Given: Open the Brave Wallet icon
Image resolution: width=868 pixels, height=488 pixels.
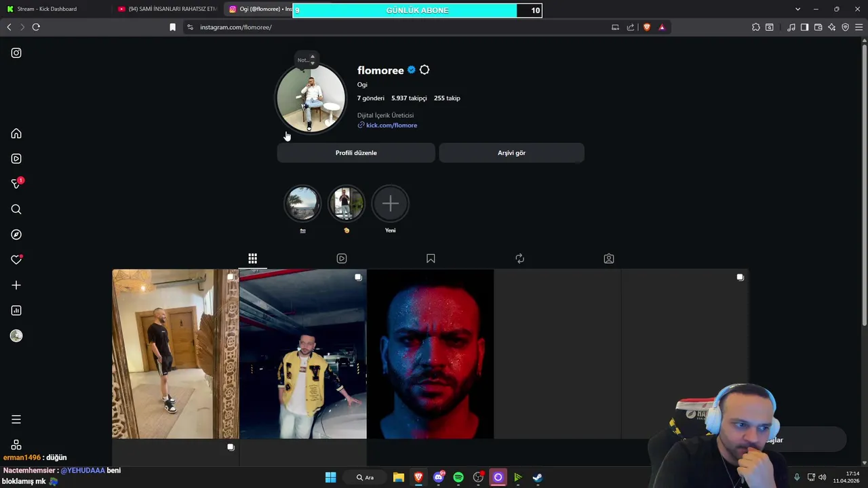Looking at the screenshot, I should pos(818,27).
